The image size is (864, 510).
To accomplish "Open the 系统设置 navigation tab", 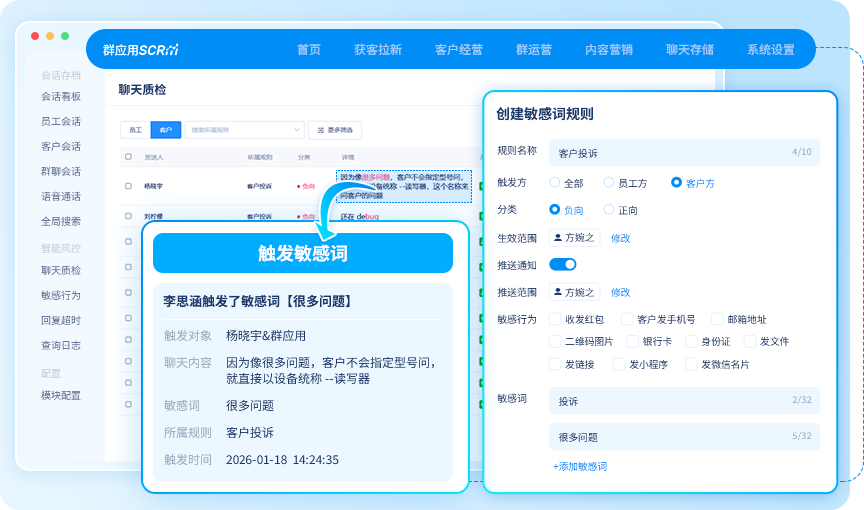I will tap(770, 50).
